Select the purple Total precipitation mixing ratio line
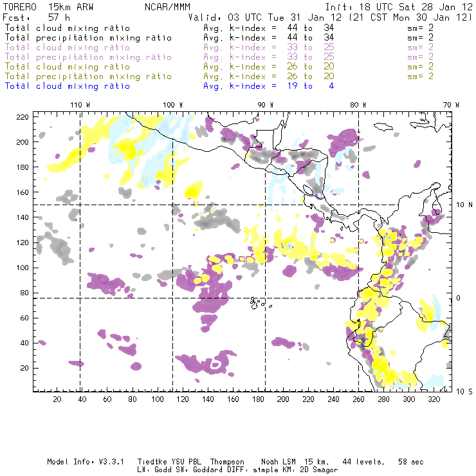This screenshot has width=476, height=476. coord(88,57)
